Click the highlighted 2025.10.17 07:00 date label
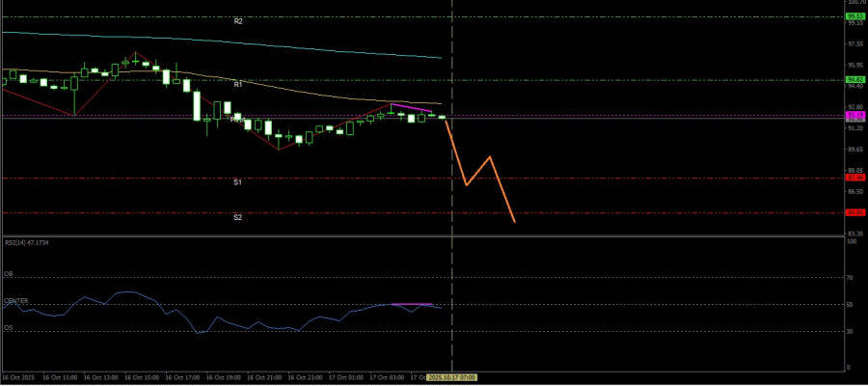The height and width of the screenshot is (386, 868). 451,377
